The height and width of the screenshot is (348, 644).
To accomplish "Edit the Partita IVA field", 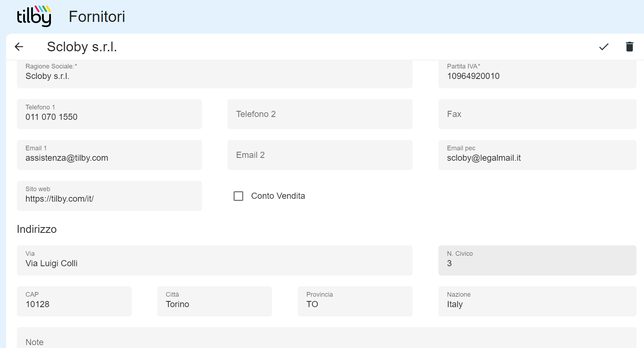I will 537,74.
